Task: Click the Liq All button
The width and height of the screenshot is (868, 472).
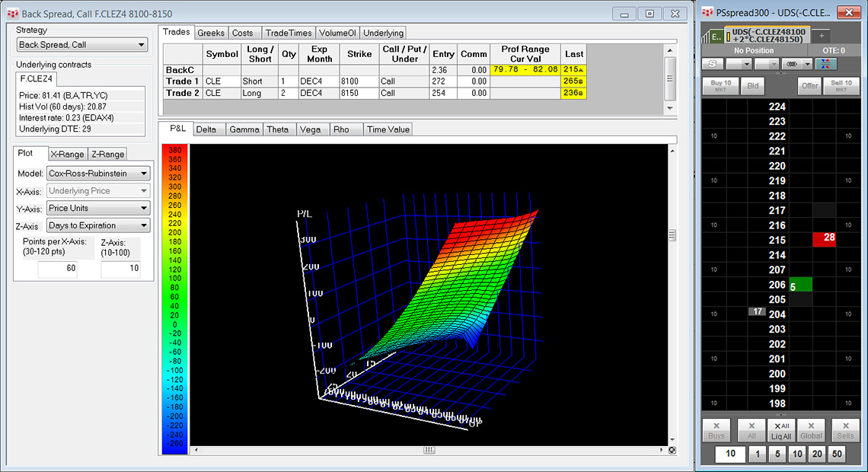Action: tap(780, 430)
